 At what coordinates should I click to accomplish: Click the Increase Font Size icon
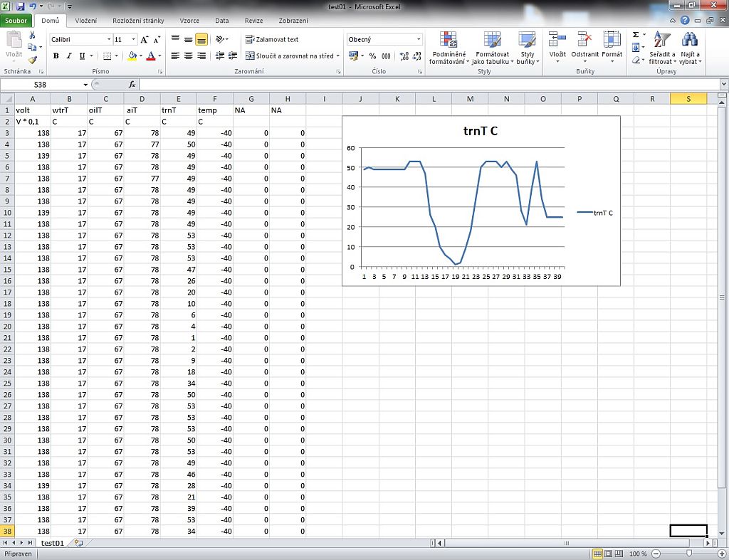point(145,40)
